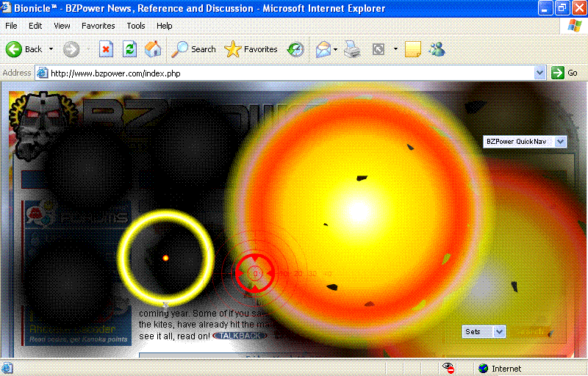The image size is (588, 376).
Task: Expand the Mail dropdown arrow
Action: [x=335, y=49]
